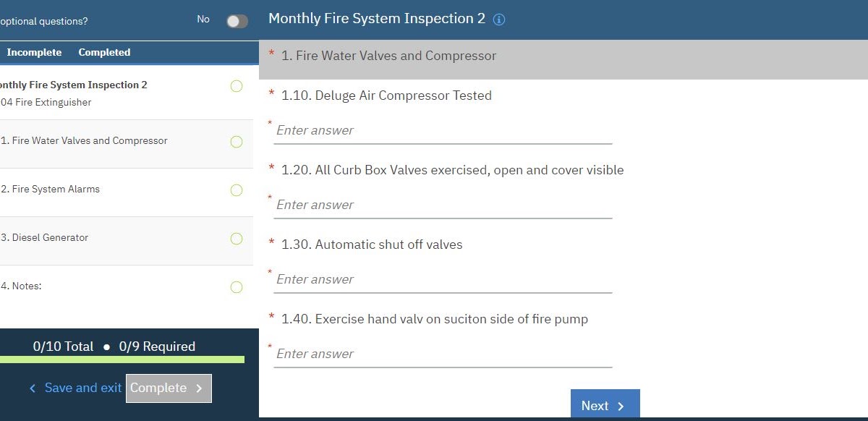Click status circle beside the Notes section
The width and height of the screenshot is (868, 421).
[x=236, y=287]
